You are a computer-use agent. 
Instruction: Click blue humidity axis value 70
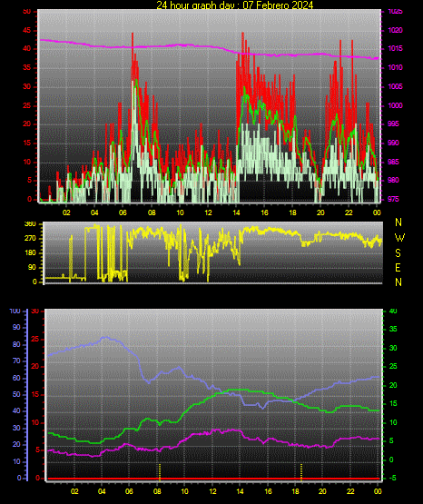16,361
